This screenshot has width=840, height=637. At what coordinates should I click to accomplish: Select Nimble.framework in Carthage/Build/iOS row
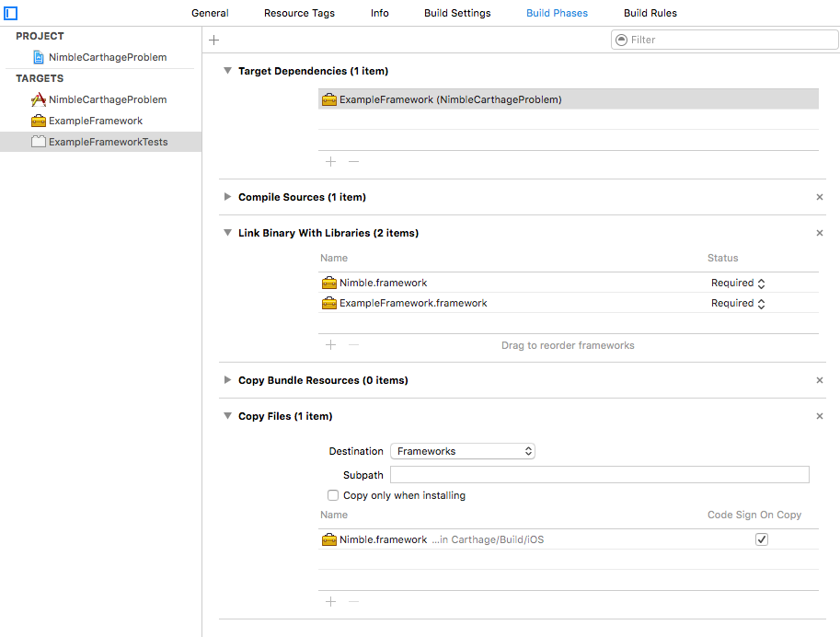569,539
